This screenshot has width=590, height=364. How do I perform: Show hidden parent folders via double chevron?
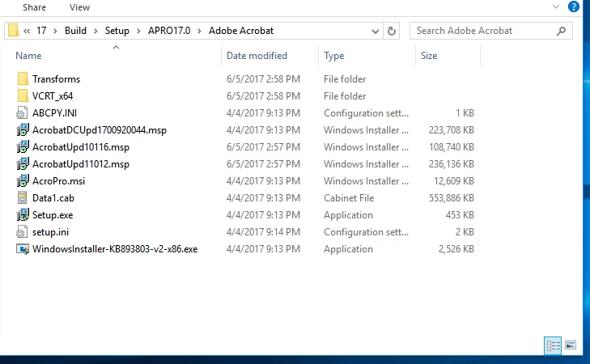[27, 31]
